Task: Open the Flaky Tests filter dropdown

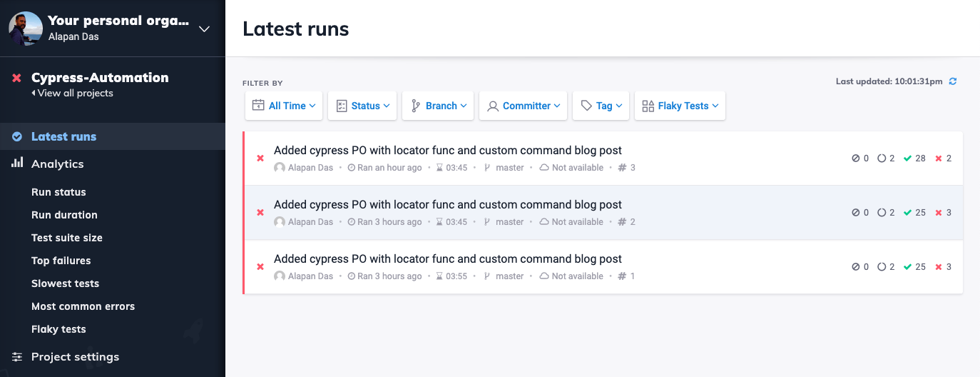Action: (x=680, y=106)
